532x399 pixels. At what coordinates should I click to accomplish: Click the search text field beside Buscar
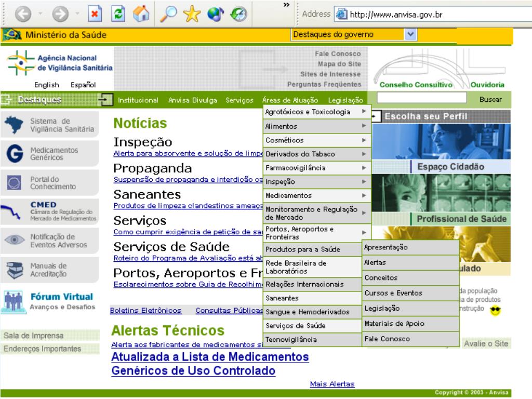422,98
